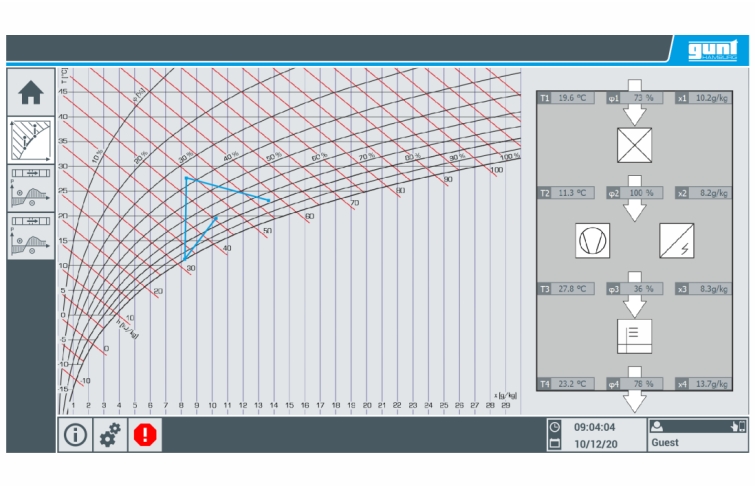The image size is (755, 488).
Task: Open the h-x diagram view icon
Action: (x=31, y=141)
